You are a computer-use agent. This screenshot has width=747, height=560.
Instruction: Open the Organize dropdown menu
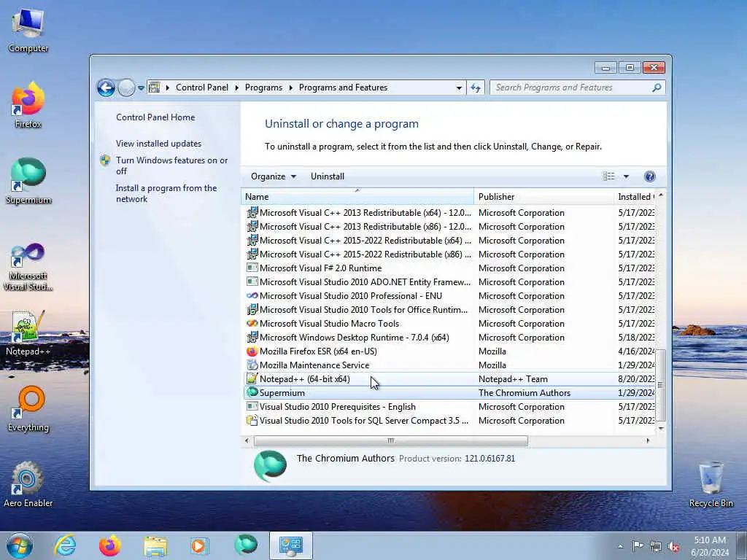274,176
